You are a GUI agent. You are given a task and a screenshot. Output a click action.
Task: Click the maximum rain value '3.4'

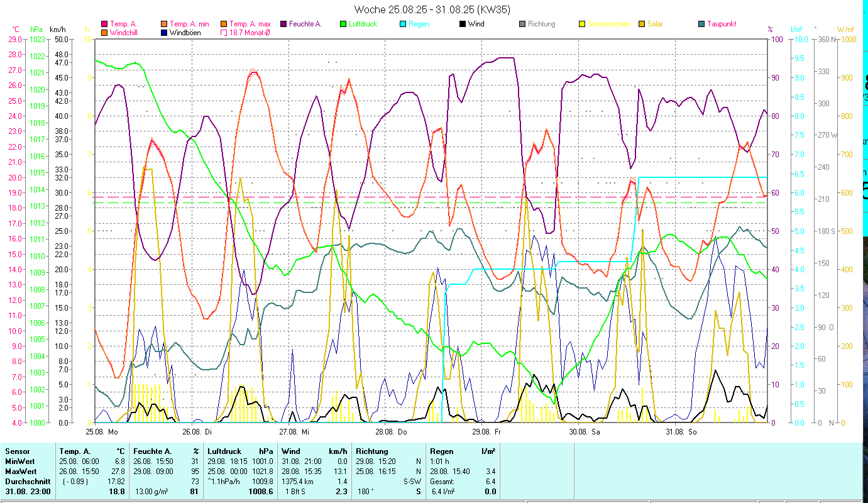(490, 471)
